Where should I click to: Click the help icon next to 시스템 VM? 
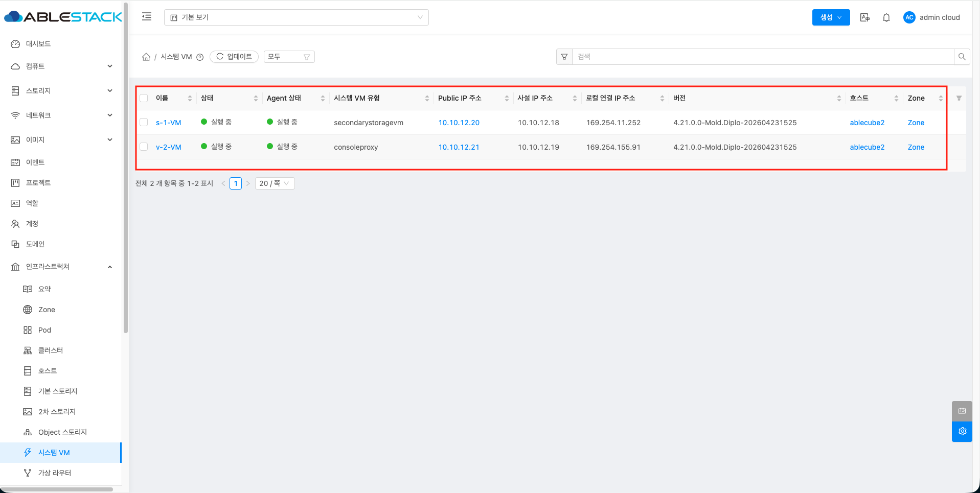pyautogui.click(x=200, y=57)
